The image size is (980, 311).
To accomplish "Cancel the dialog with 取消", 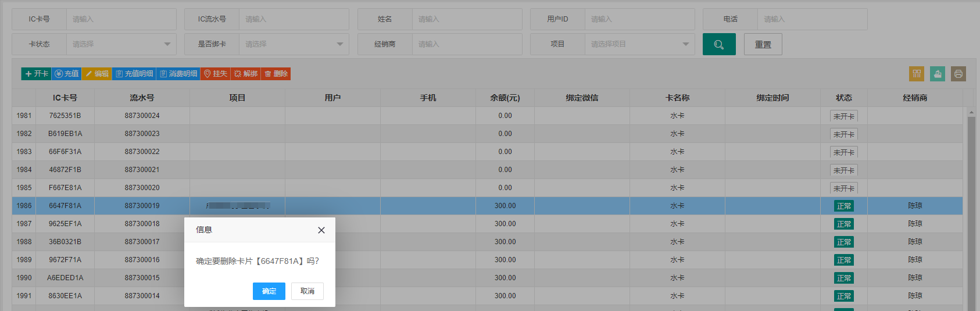I will pos(307,291).
